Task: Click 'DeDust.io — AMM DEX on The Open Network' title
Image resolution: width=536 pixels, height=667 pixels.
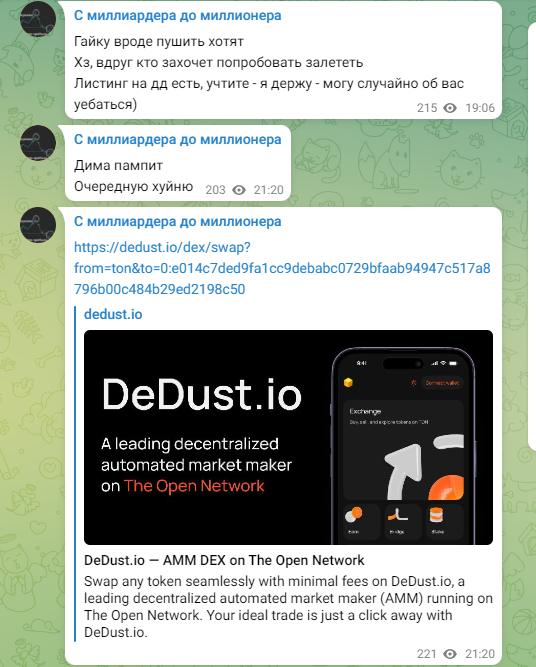Action: [x=224, y=560]
